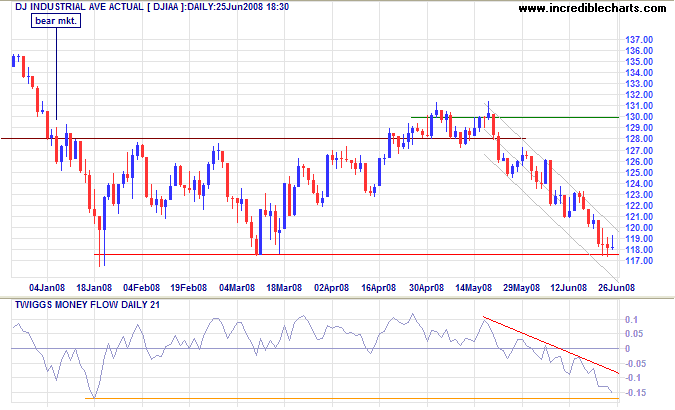Click the 04Jan08 date label

click(x=47, y=288)
